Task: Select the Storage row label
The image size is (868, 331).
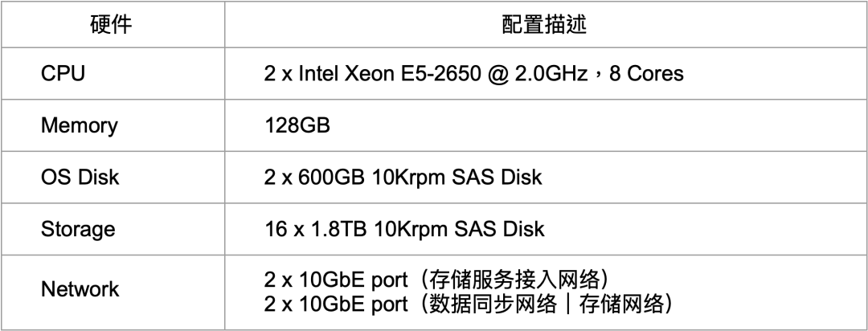Action: pos(78,229)
